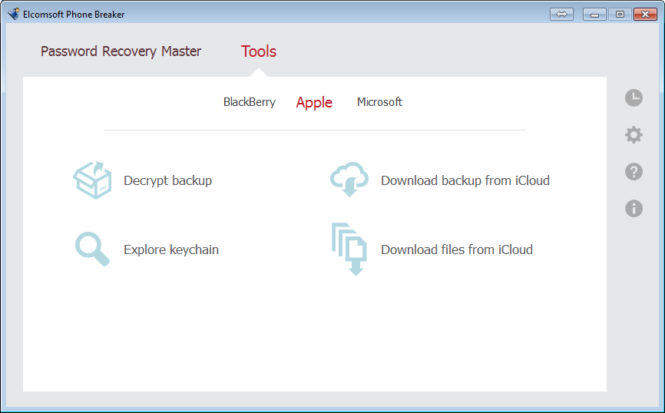This screenshot has width=665, height=413.
Task: Switch to the BlackBerry tools section
Action: click(249, 102)
